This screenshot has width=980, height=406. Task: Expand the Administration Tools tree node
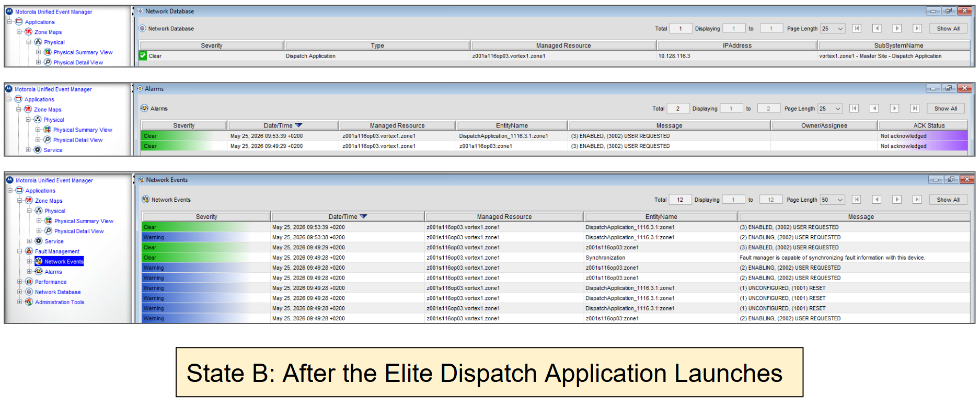19,302
